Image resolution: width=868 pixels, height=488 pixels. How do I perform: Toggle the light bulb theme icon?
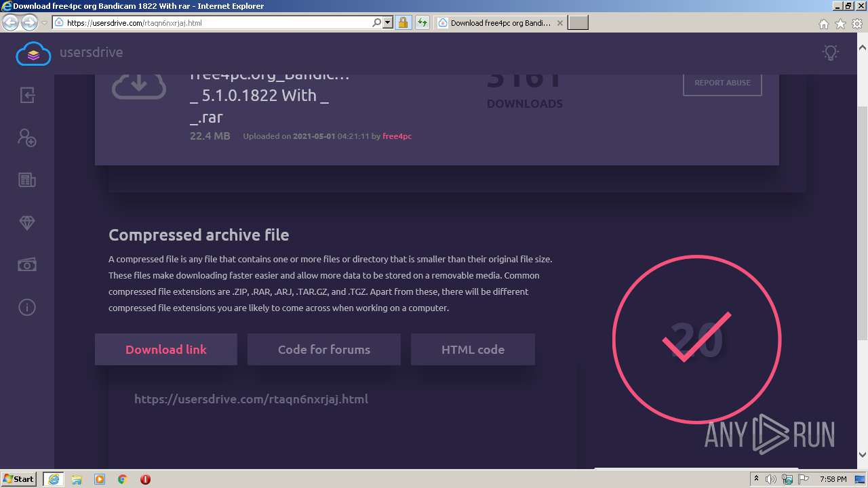point(830,52)
